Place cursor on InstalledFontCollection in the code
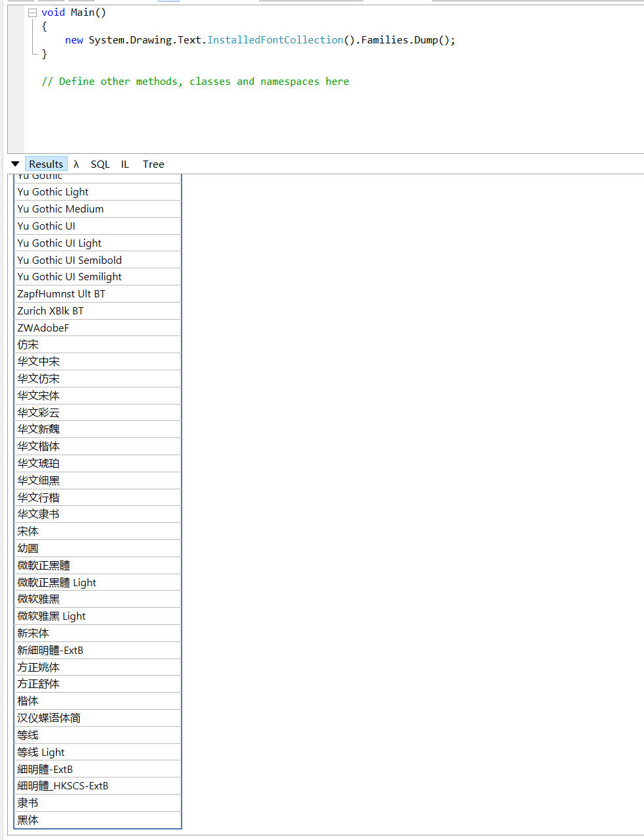644x840 pixels. 275,39
